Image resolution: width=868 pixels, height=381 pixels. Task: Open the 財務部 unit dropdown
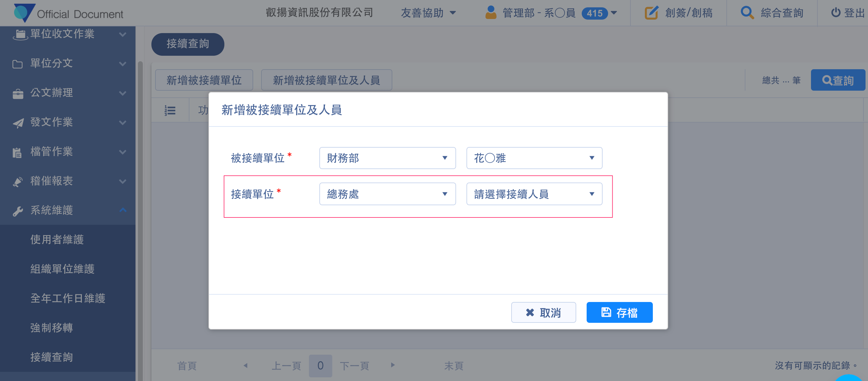pyautogui.click(x=387, y=158)
